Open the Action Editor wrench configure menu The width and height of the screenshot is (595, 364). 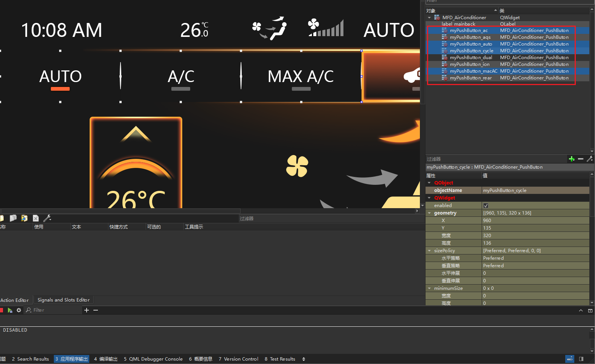(47, 218)
